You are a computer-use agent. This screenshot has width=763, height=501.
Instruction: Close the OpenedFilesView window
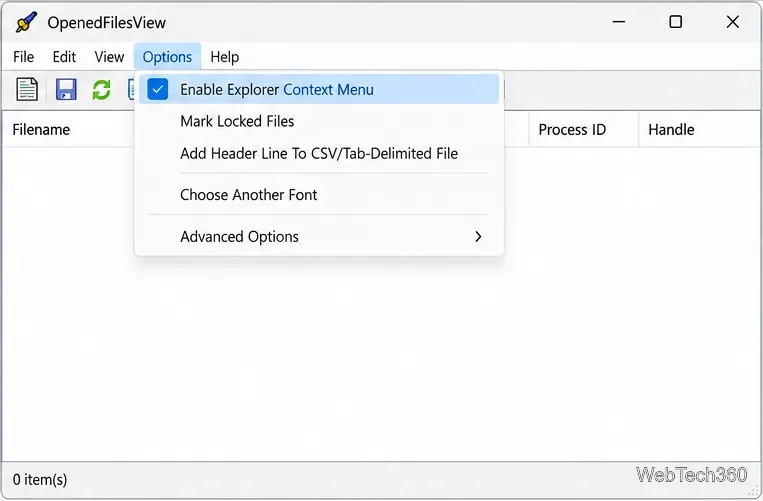[x=732, y=22]
